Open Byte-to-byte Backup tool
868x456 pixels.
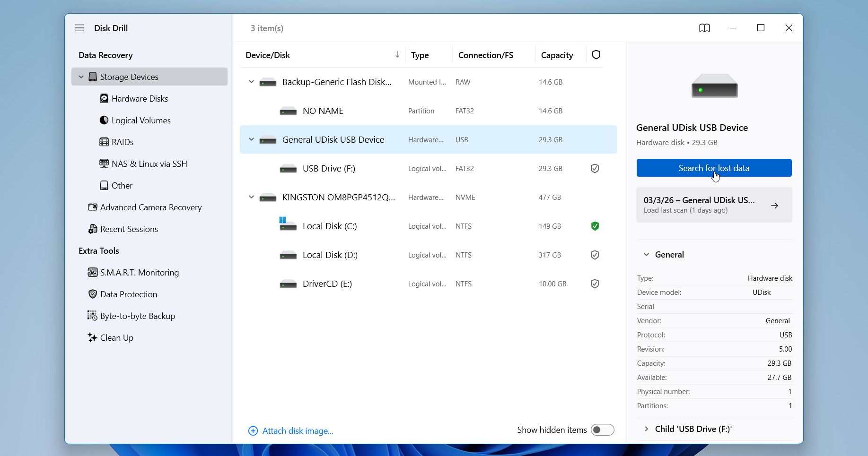click(x=137, y=316)
